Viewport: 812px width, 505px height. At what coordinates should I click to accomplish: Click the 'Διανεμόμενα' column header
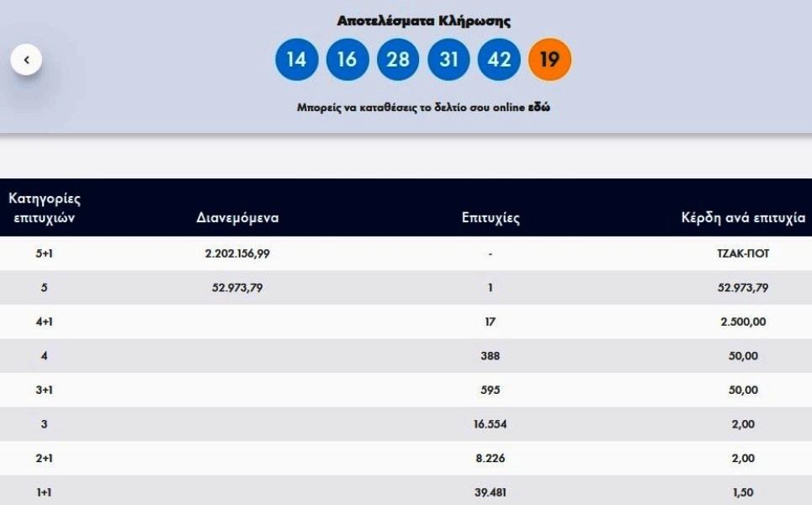pyautogui.click(x=237, y=218)
